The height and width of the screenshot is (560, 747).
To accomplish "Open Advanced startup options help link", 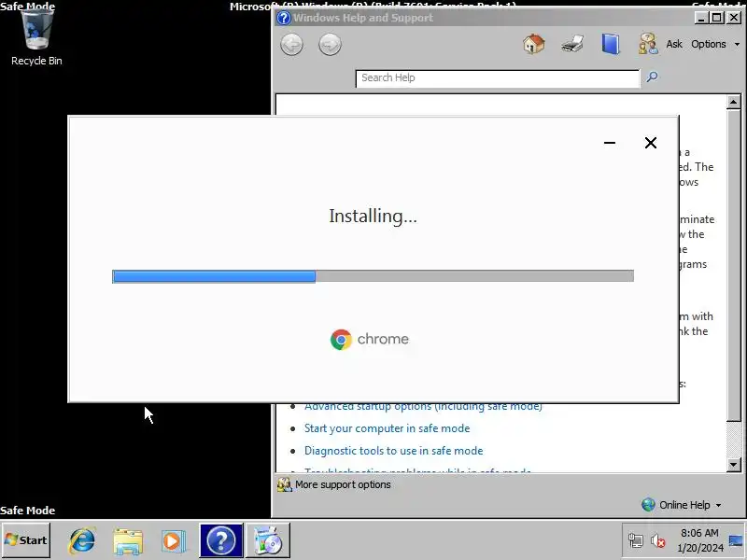I will tap(423, 406).
